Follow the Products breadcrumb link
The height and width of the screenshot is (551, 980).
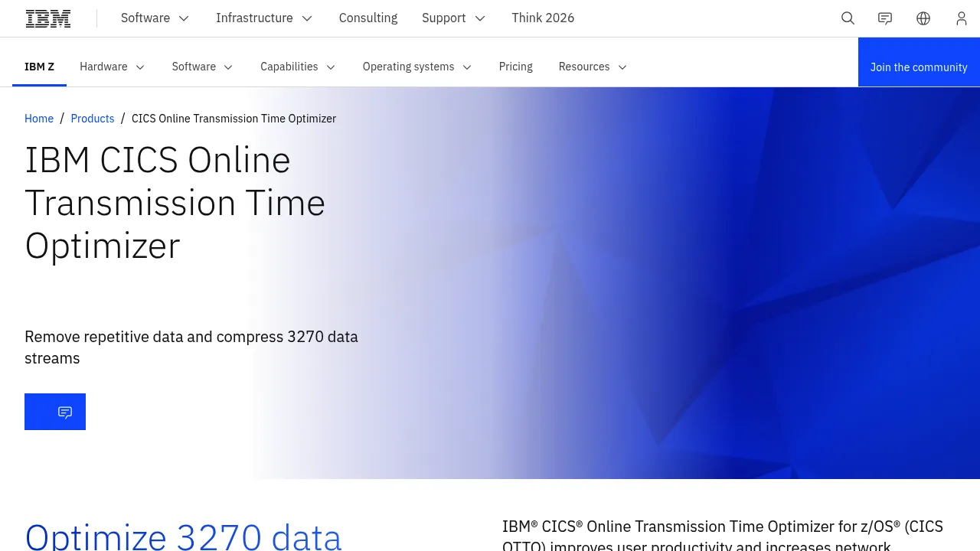[93, 119]
